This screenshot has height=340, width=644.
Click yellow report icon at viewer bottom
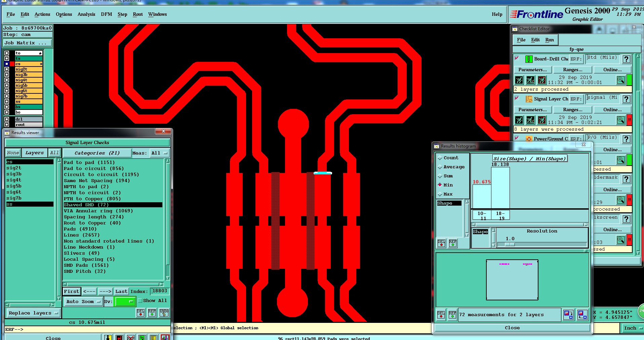[x=153, y=337]
